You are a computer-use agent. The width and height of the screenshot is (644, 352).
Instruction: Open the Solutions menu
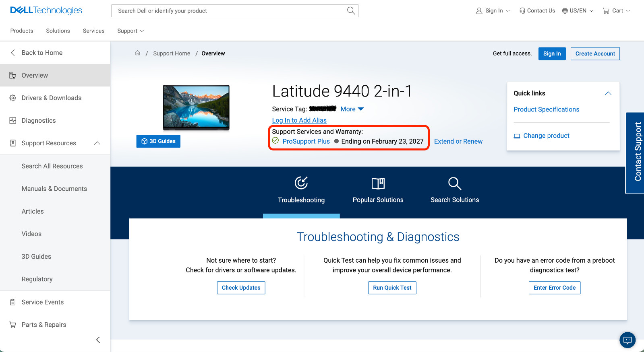[58, 31]
